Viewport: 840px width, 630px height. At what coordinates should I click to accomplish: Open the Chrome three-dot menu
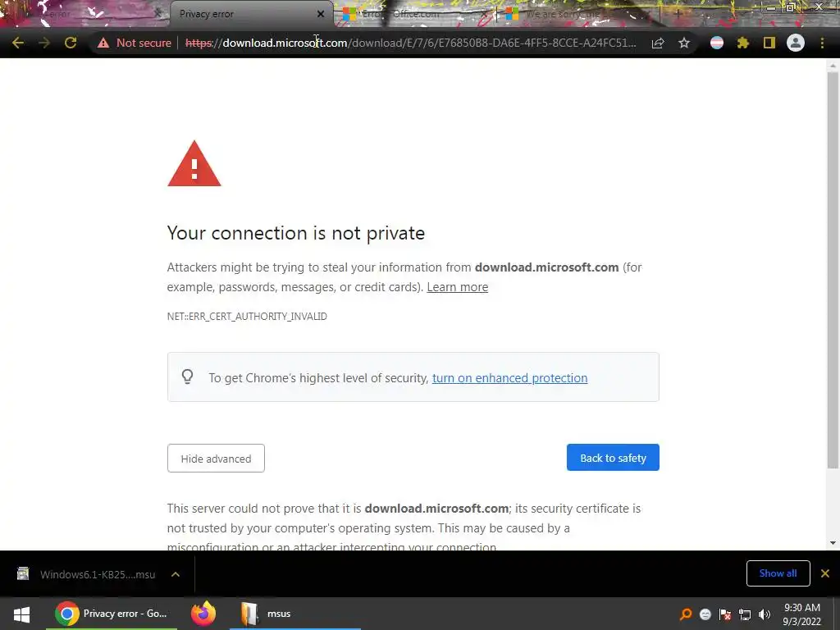(x=822, y=43)
